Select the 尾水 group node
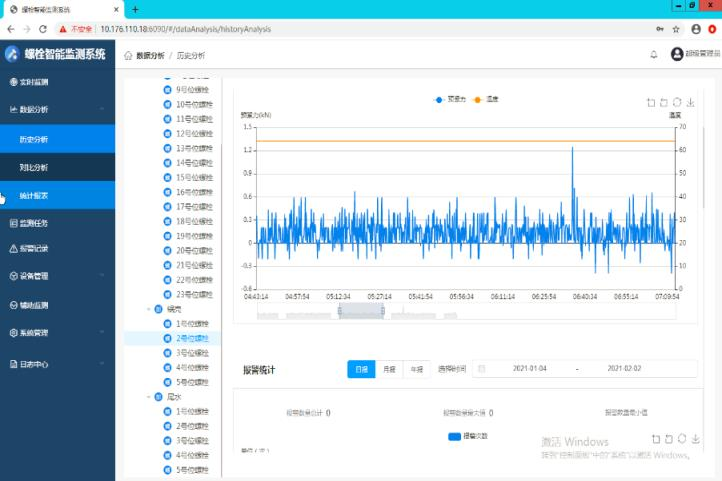The width and height of the screenshot is (722, 481). (174, 397)
